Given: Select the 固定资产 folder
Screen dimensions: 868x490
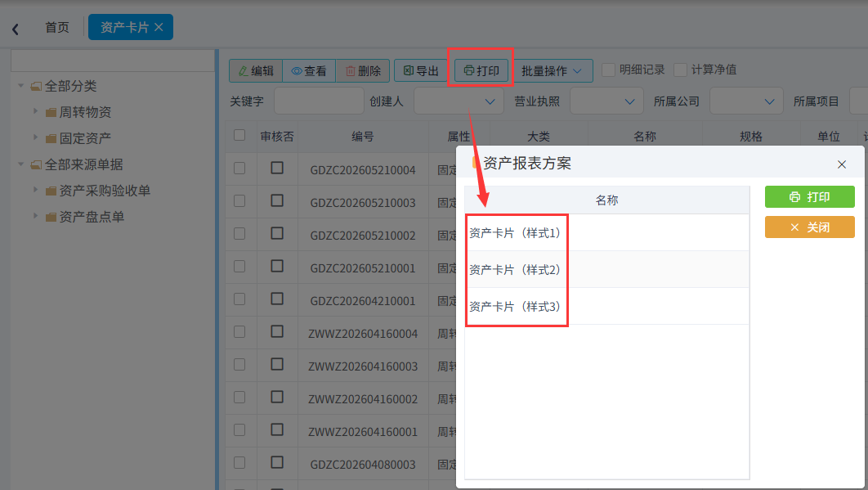Looking at the screenshot, I should (85, 138).
